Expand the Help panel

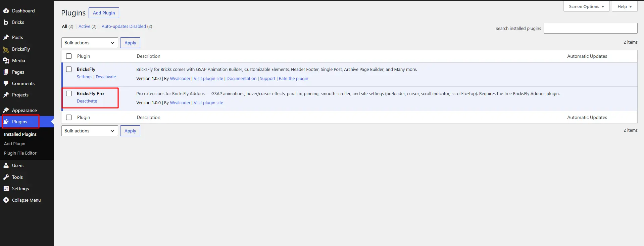click(625, 6)
